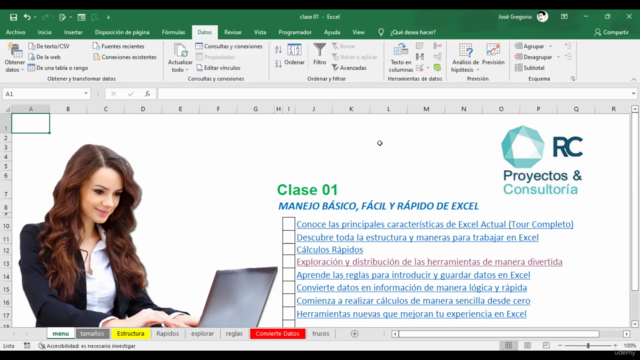Tick the checkbox for Exploración y distribución

pos(289,262)
